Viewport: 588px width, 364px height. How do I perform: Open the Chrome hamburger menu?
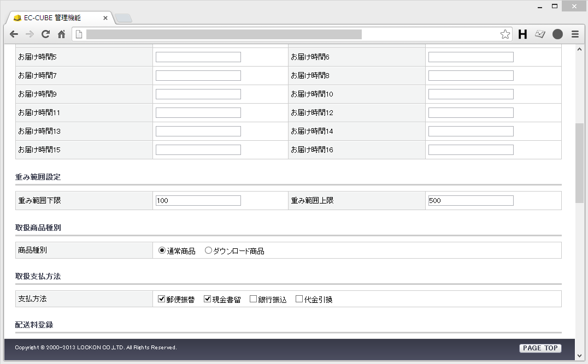click(x=575, y=34)
